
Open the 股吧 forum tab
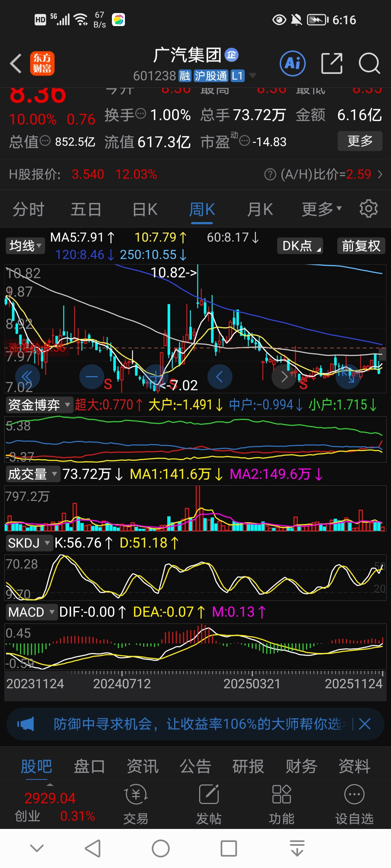pyautogui.click(x=36, y=766)
